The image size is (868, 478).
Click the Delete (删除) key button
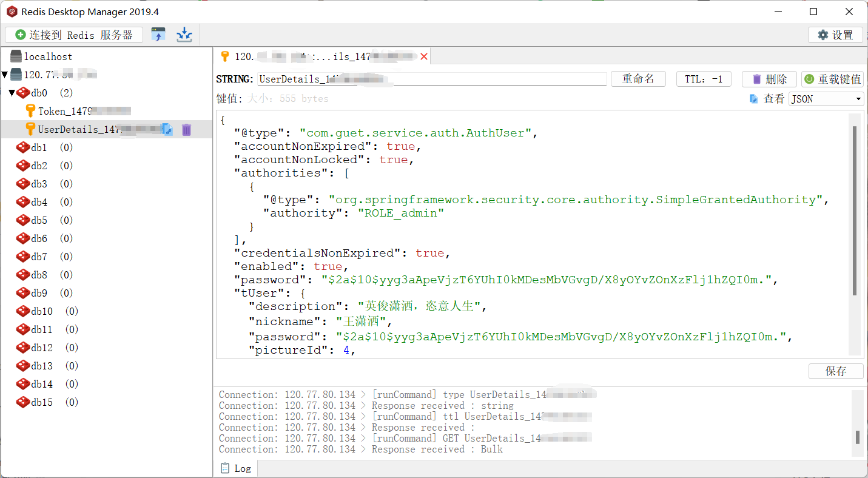pos(769,79)
